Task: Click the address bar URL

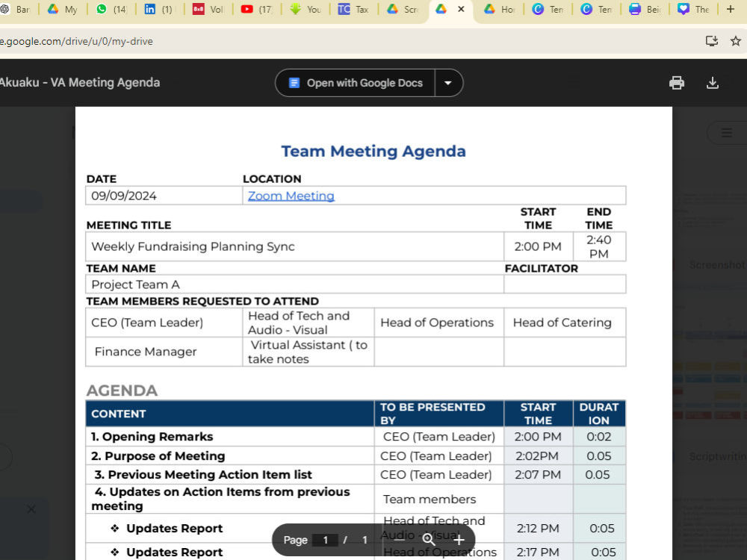Action: [76, 41]
